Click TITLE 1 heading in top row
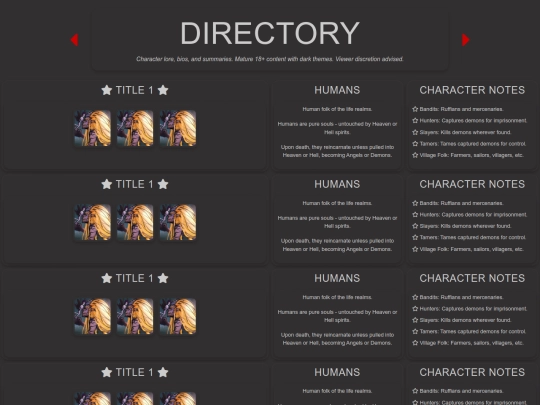 point(134,90)
